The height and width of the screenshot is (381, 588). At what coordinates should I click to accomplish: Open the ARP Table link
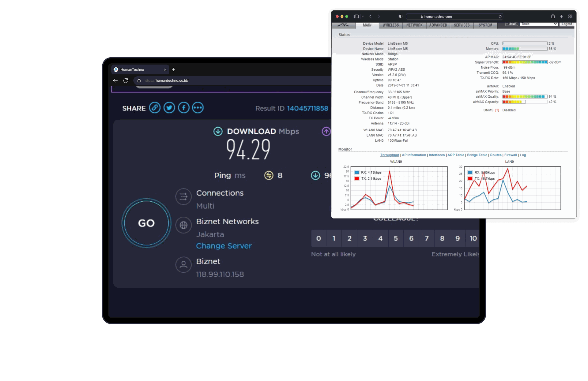coord(456,155)
